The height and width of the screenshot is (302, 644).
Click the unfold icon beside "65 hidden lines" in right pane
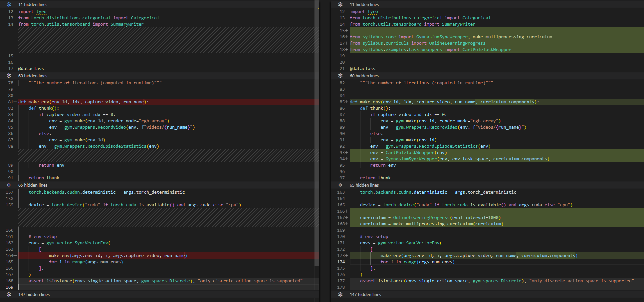point(340,185)
